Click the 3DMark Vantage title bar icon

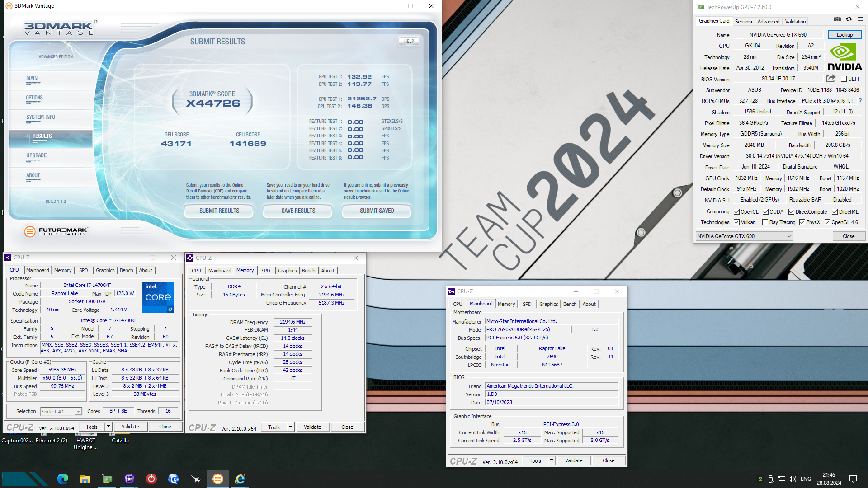[9, 6]
